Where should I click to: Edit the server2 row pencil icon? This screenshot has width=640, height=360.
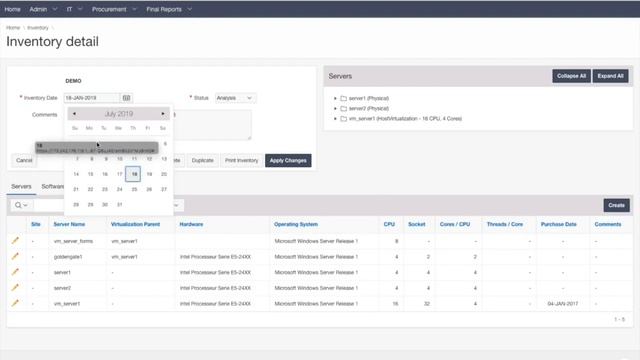coord(15,287)
